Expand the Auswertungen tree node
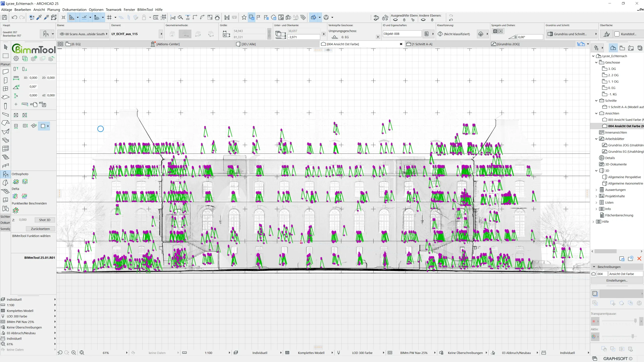This screenshot has height=362, width=644. [x=596, y=190]
